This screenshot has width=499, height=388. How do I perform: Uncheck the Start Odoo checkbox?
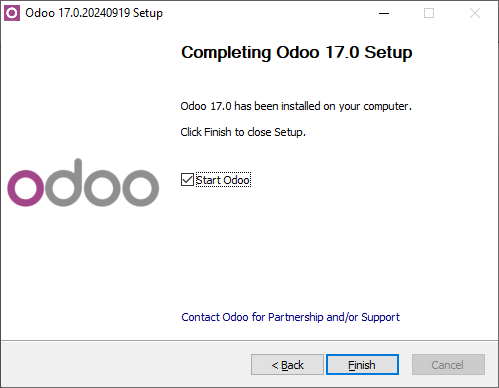(216, 180)
